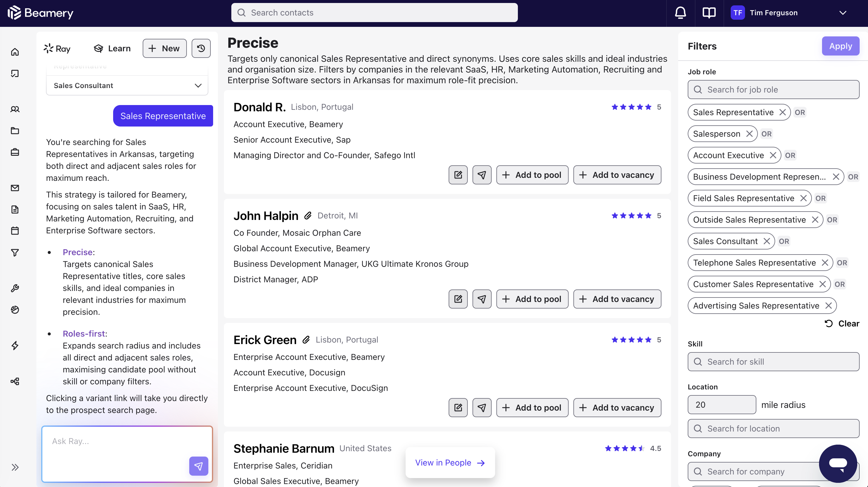This screenshot has height=487, width=868.
Task: Send message to Donald R.
Action: (482, 175)
